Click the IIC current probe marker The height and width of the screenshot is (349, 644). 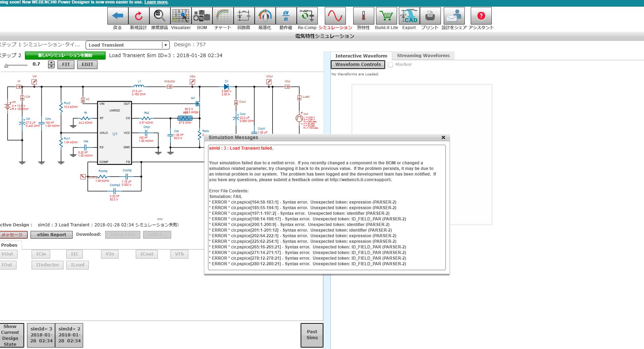[83, 100]
